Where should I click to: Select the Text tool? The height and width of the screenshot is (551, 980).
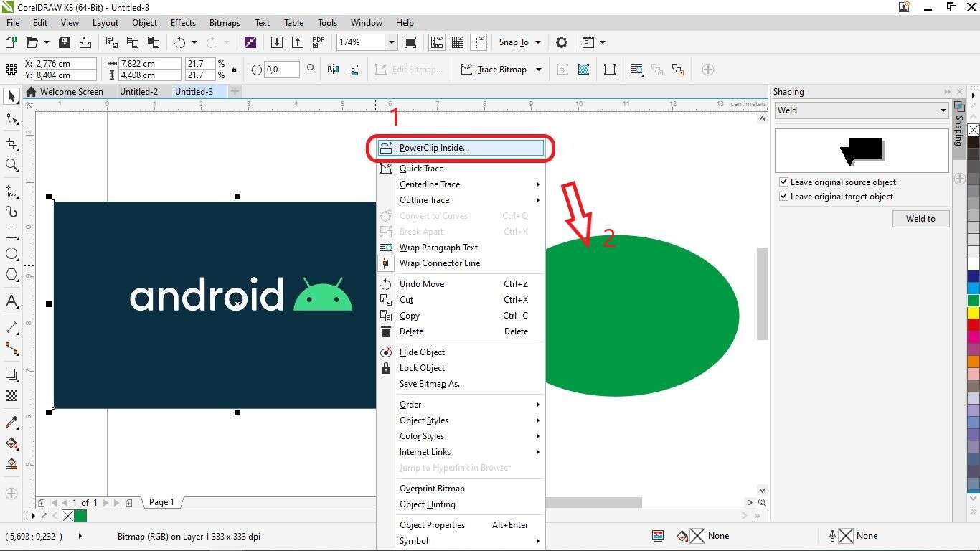click(x=11, y=301)
